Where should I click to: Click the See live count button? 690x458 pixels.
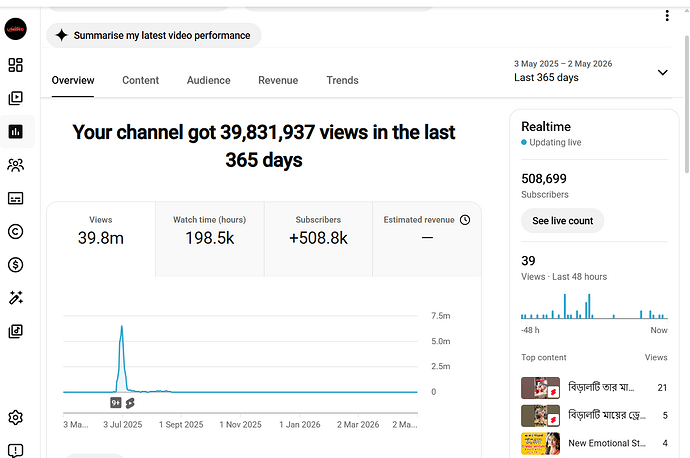pyautogui.click(x=562, y=221)
